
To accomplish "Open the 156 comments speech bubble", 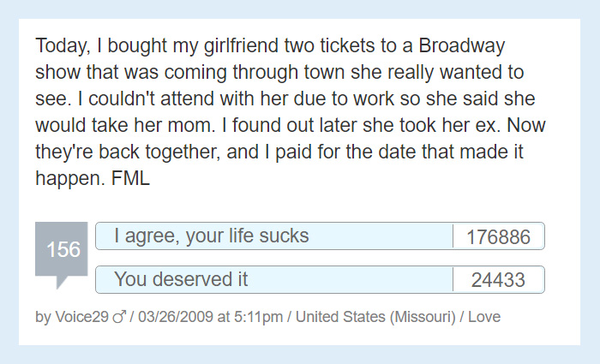I will coord(61,249).
